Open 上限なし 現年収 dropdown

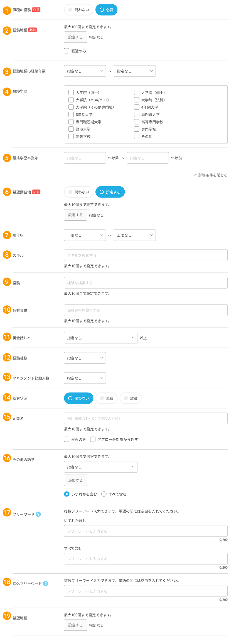(135, 235)
